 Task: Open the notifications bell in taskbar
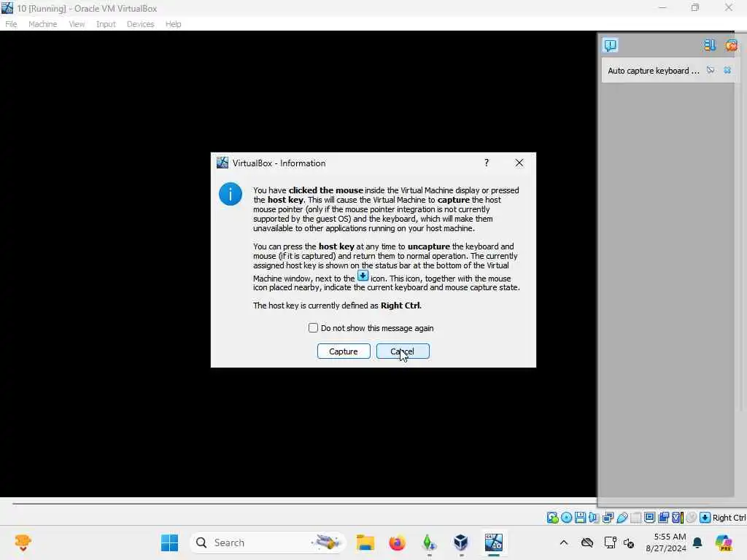[x=697, y=542]
